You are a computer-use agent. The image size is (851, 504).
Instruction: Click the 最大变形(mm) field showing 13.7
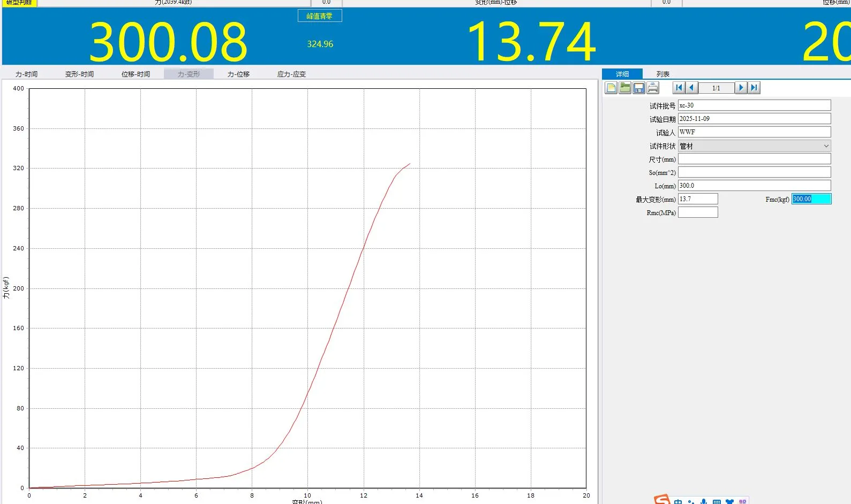[x=698, y=199]
